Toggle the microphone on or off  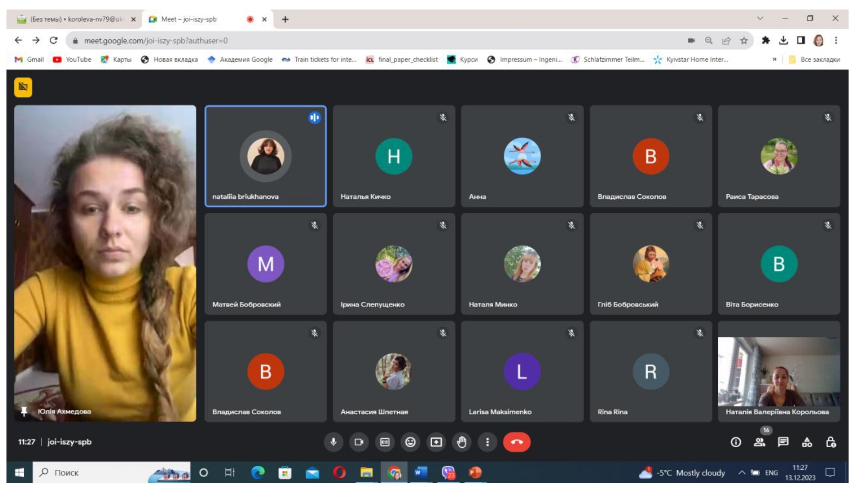tap(333, 442)
